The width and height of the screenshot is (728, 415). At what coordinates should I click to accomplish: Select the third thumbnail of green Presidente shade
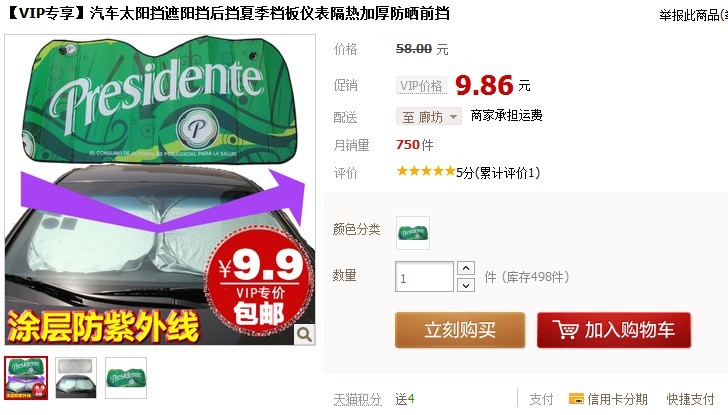coord(126,378)
